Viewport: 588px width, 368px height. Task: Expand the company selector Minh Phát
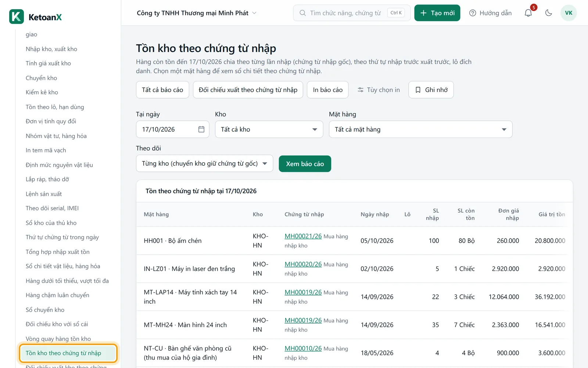click(197, 13)
